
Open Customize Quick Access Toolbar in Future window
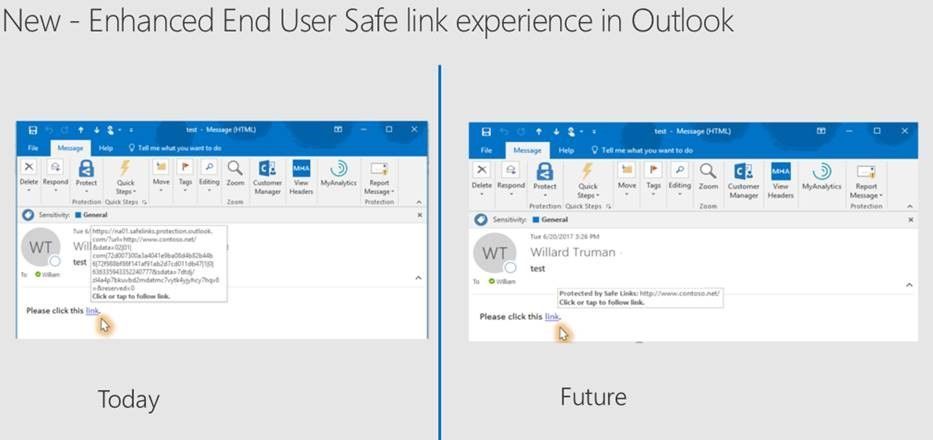click(x=593, y=132)
